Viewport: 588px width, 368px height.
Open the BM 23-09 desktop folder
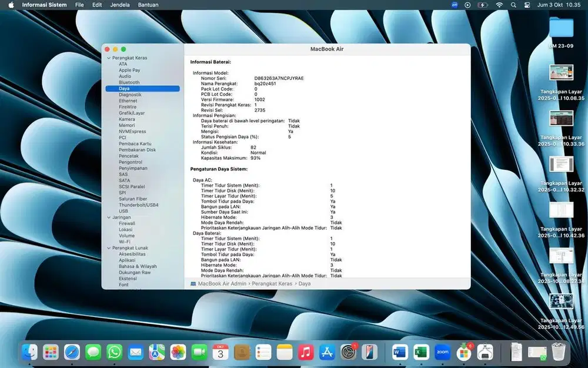(x=561, y=27)
